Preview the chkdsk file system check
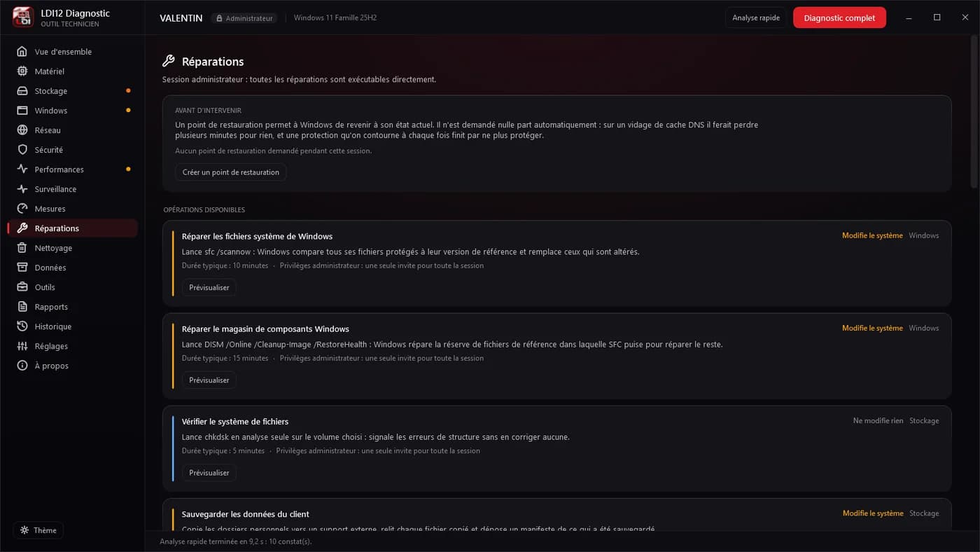The width and height of the screenshot is (980, 552). [209, 473]
